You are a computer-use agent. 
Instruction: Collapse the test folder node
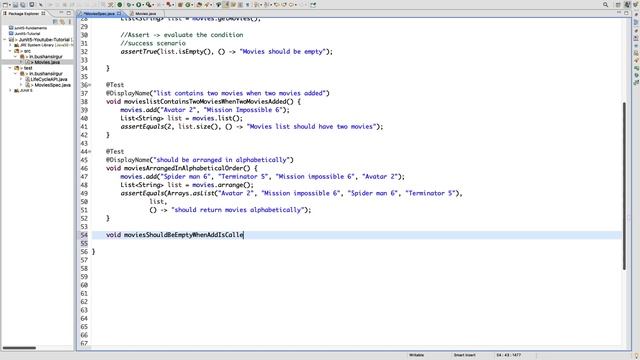10,68
